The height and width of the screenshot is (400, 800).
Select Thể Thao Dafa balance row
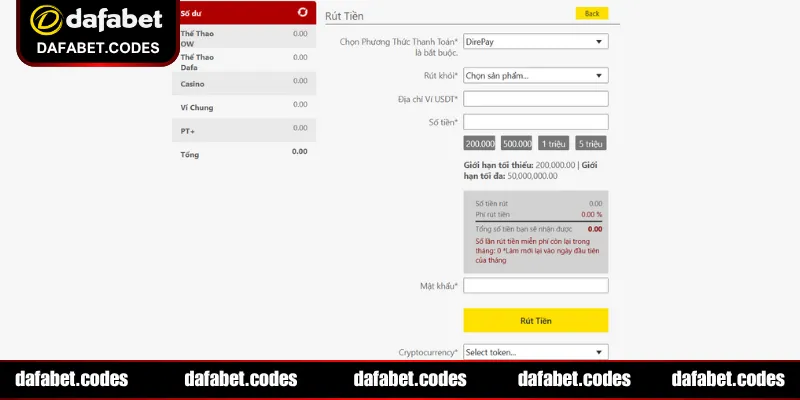click(x=244, y=61)
